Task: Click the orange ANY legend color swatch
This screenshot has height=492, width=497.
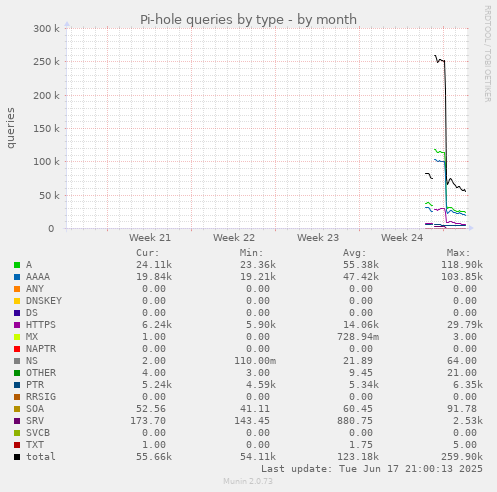Action: [17, 289]
